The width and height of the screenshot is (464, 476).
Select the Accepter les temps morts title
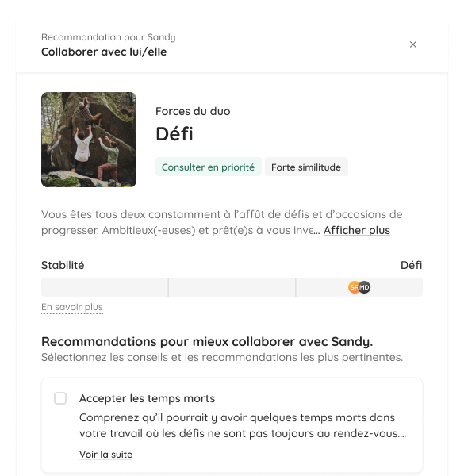147,398
